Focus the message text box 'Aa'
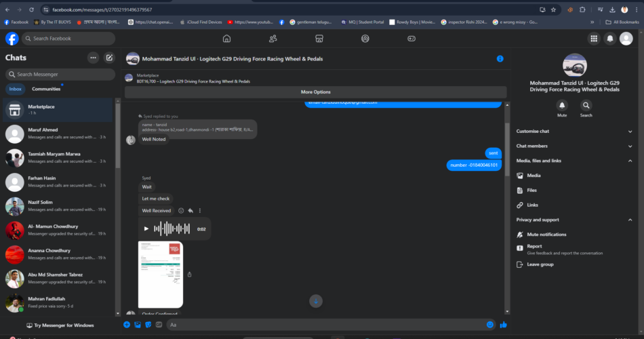644x339 pixels. click(327, 325)
